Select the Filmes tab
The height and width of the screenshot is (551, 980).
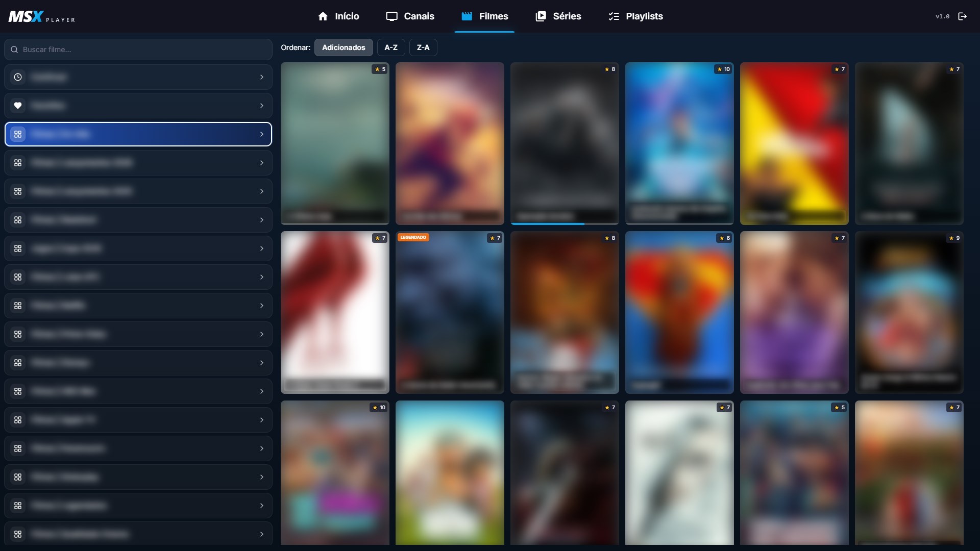point(484,16)
